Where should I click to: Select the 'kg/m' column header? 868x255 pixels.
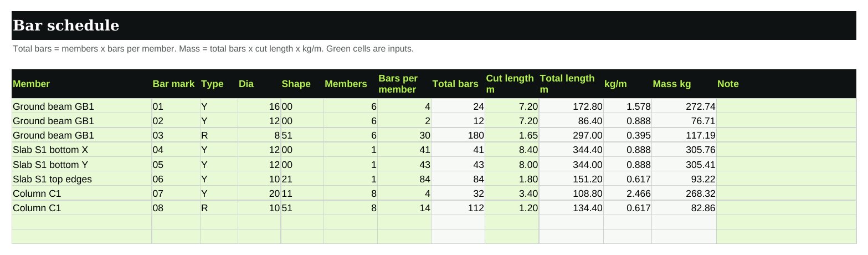[628, 84]
